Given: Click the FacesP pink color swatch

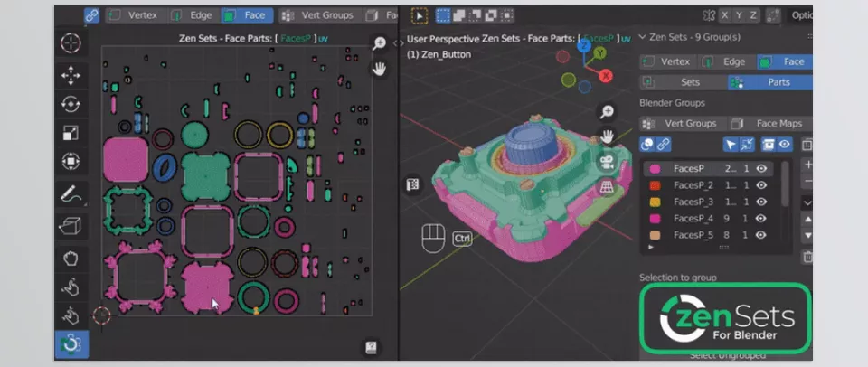Looking at the screenshot, I should pos(655,169).
